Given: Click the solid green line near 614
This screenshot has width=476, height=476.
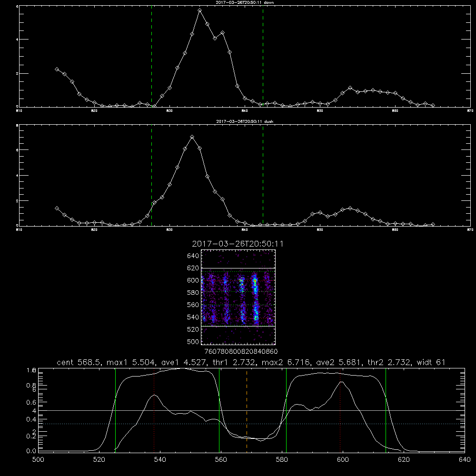Looking at the screenshot, I should pyautogui.click(x=386, y=410).
